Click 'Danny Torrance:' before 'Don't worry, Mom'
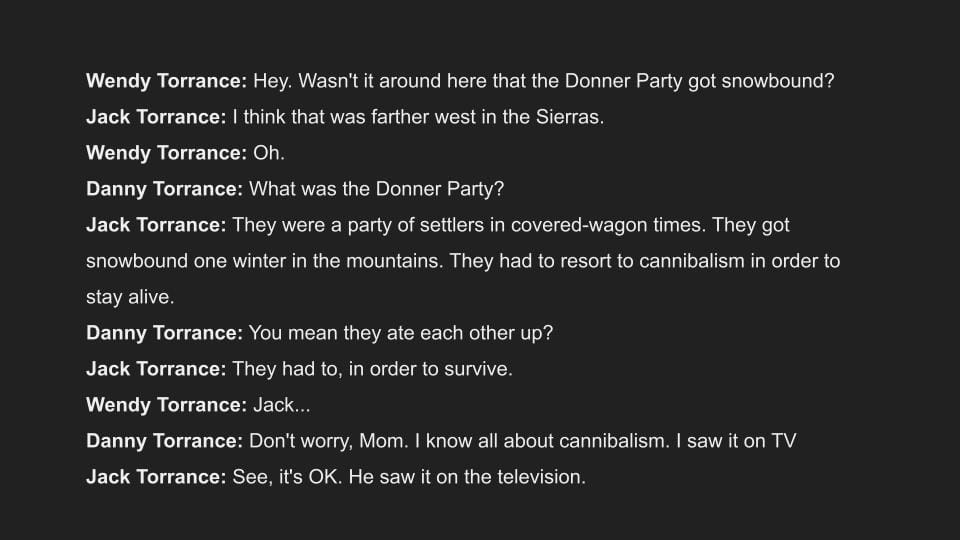This screenshot has width=960, height=540. tap(165, 441)
